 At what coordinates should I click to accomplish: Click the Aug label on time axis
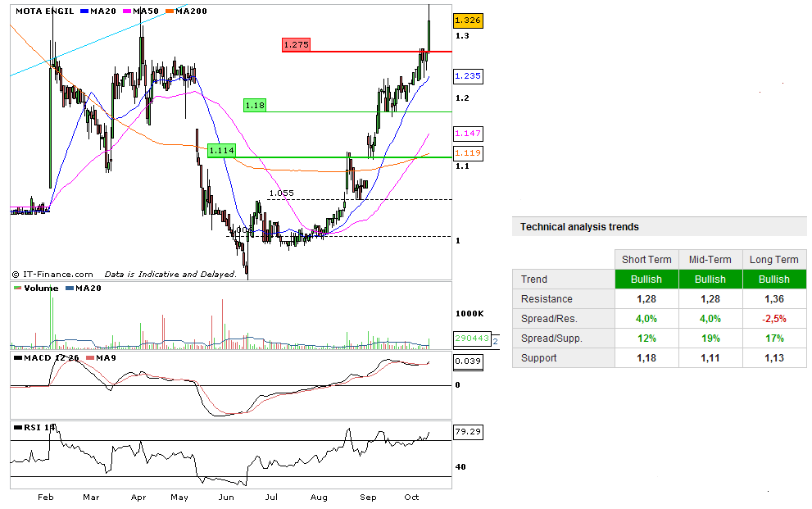coord(319,497)
